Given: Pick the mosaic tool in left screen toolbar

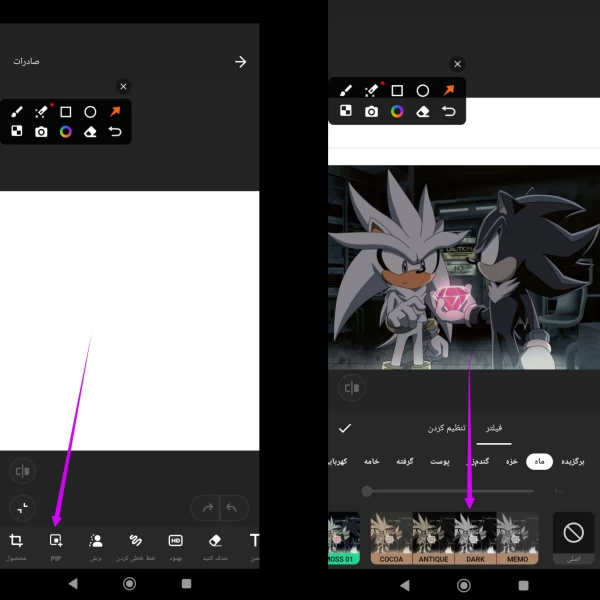Looking at the screenshot, I should point(17,131).
